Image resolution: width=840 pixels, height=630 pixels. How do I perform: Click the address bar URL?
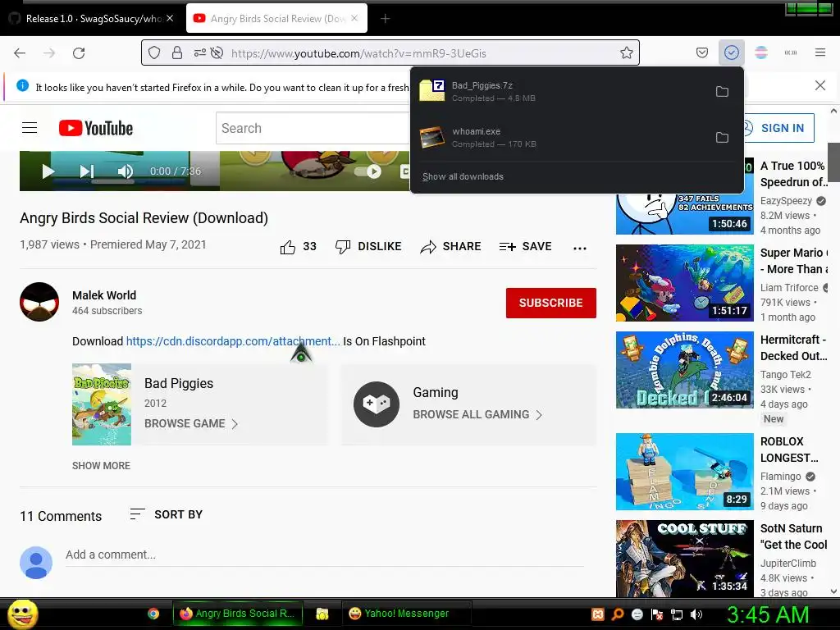pos(358,53)
